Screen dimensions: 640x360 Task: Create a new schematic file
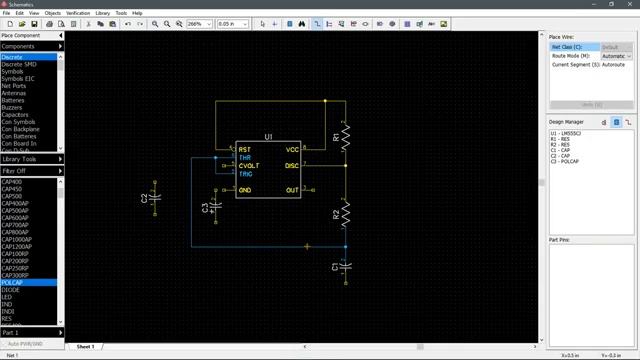pyautogui.click(x=10, y=24)
